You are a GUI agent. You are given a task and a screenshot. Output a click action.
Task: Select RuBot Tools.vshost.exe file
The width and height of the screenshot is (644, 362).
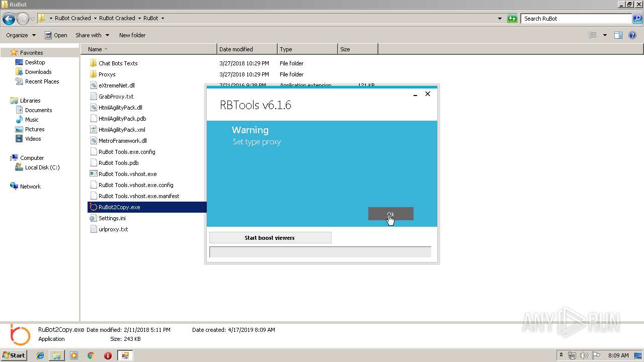(127, 174)
